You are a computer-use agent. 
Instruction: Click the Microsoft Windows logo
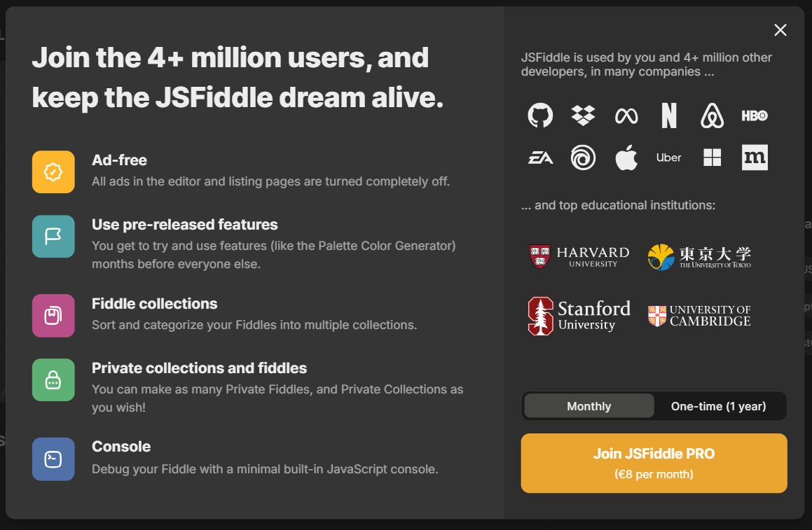click(712, 158)
